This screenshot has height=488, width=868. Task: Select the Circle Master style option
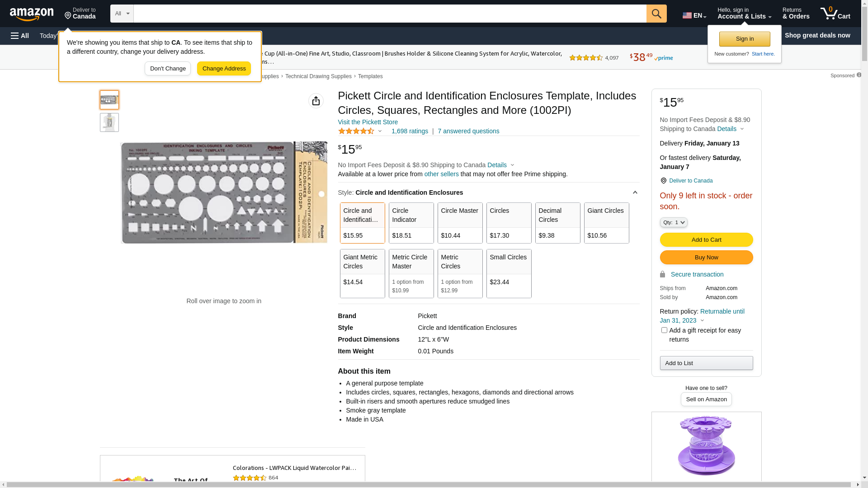click(x=459, y=223)
